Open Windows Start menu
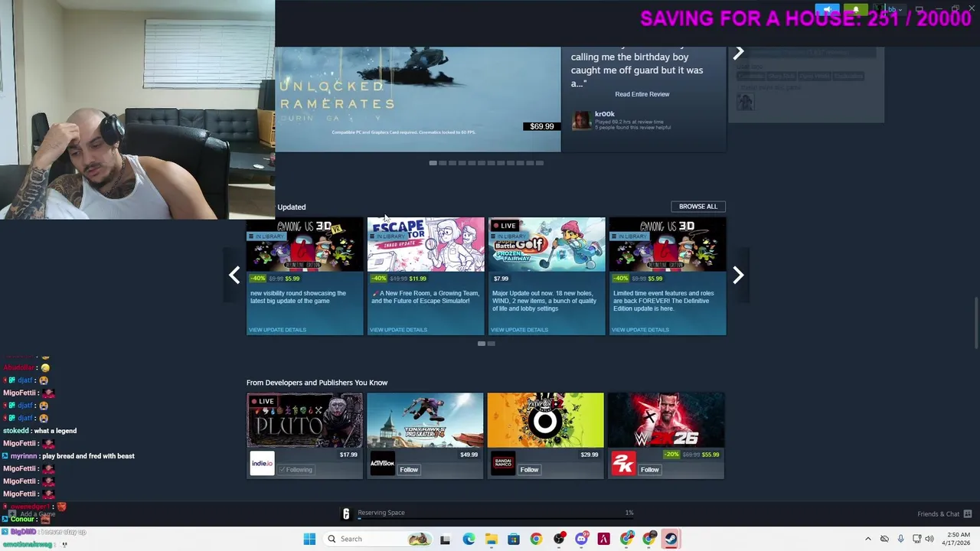The image size is (980, 551). click(309, 539)
